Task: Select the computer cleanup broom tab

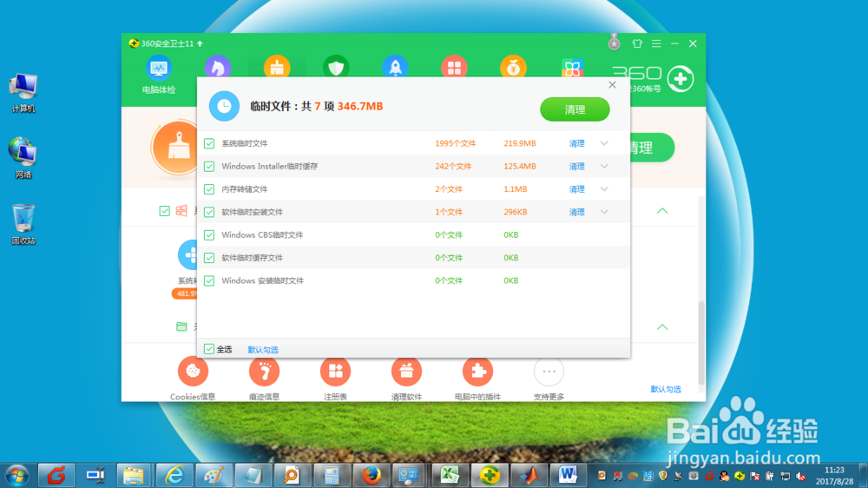Action: (x=277, y=67)
